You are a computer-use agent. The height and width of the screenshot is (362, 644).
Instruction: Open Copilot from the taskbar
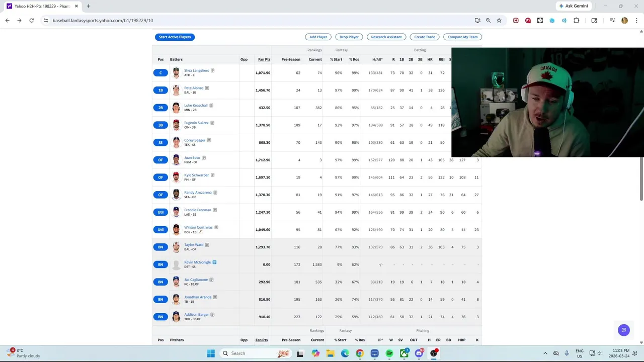(315, 353)
